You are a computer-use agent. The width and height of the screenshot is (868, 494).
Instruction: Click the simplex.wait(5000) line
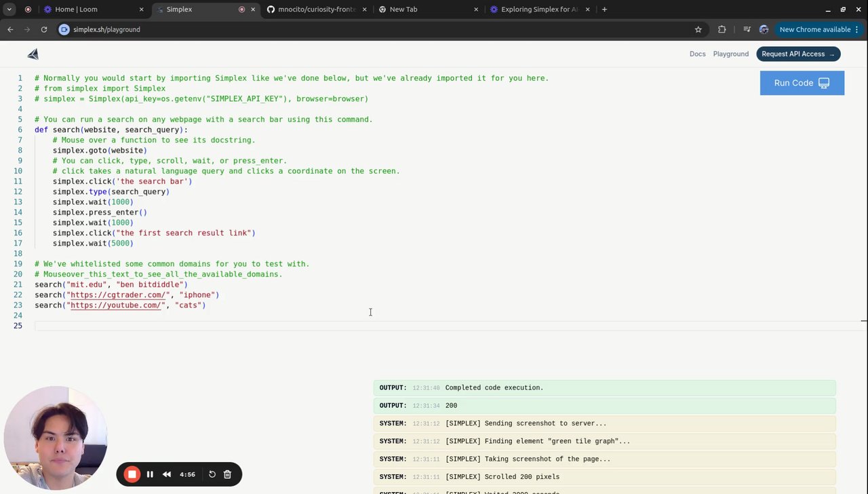click(x=93, y=244)
